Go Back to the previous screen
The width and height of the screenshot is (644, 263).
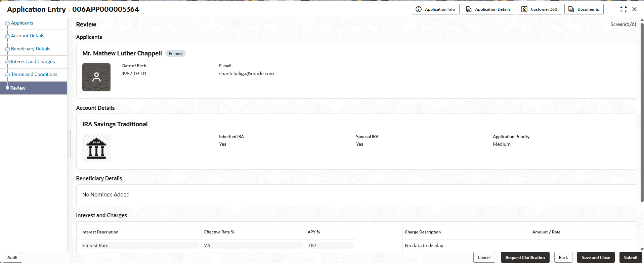pos(563,258)
